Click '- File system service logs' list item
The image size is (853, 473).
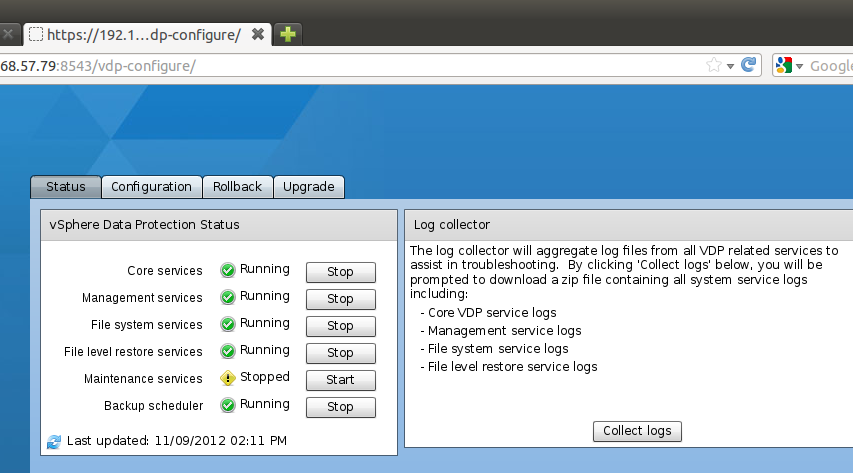click(495, 349)
